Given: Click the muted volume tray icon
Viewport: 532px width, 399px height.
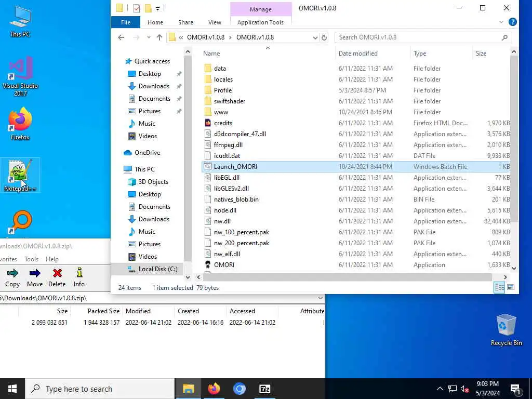Looking at the screenshot, I should (x=465, y=389).
